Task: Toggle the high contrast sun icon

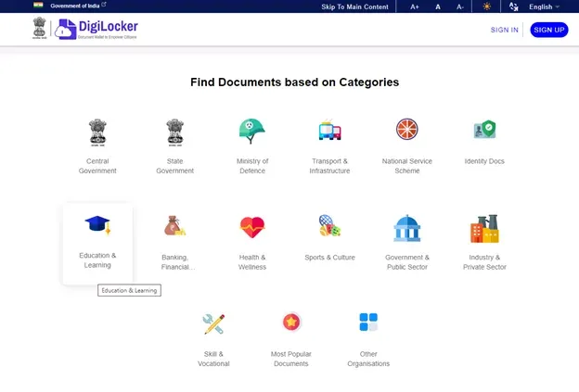Action: tap(487, 6)
